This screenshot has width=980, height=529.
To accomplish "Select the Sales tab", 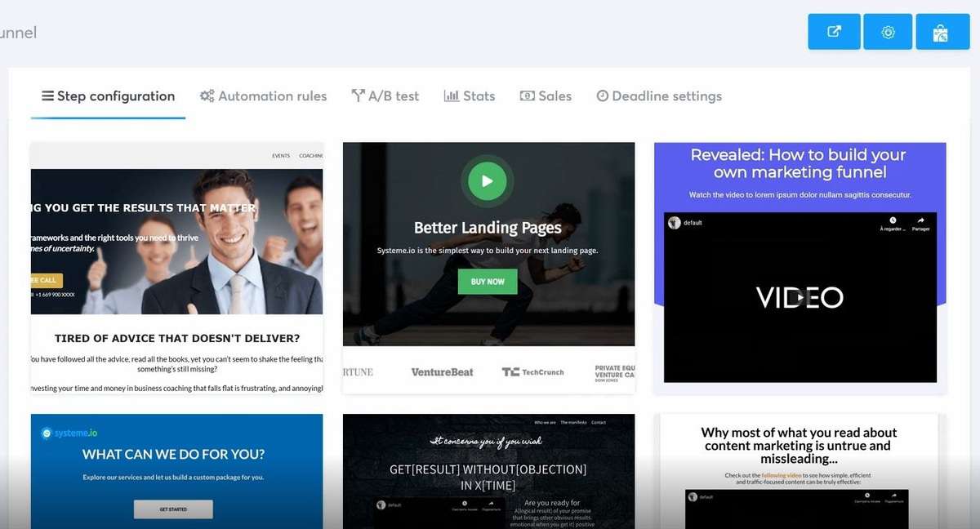I will pos(546,96).
